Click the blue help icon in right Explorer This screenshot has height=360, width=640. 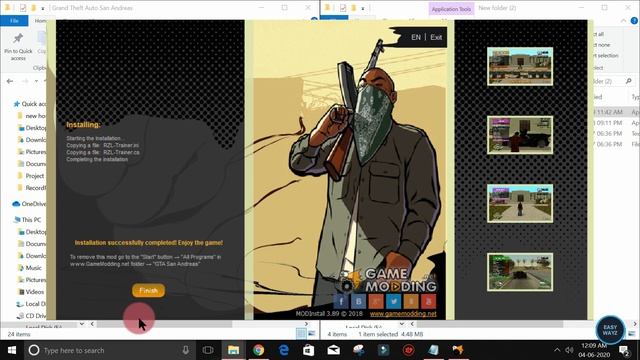point(635,20)
